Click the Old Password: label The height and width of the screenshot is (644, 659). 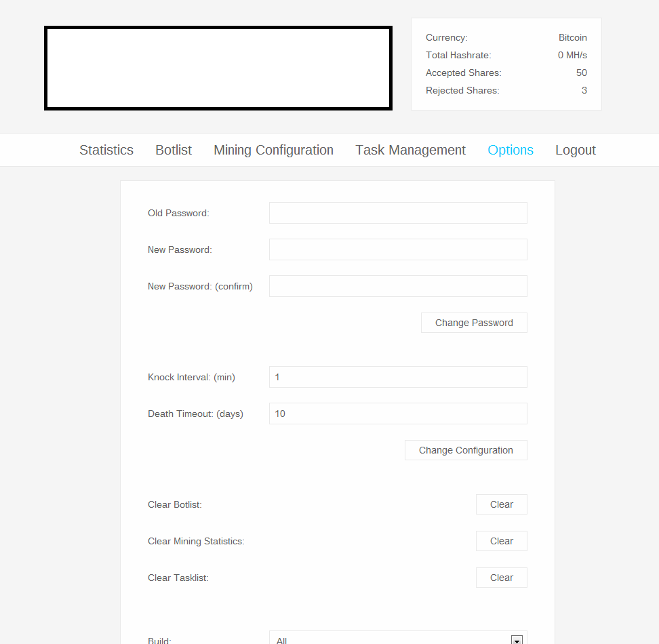coord(178,213)
